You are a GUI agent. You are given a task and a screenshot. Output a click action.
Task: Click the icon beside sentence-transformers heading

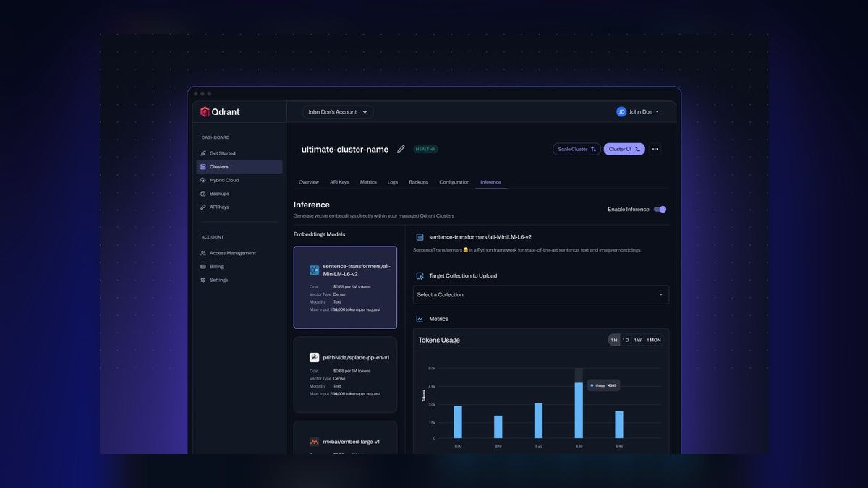click(420, 237)
